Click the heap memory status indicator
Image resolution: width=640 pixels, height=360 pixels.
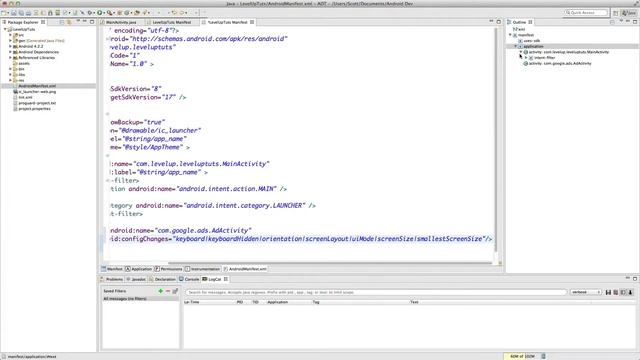point(522,356)
